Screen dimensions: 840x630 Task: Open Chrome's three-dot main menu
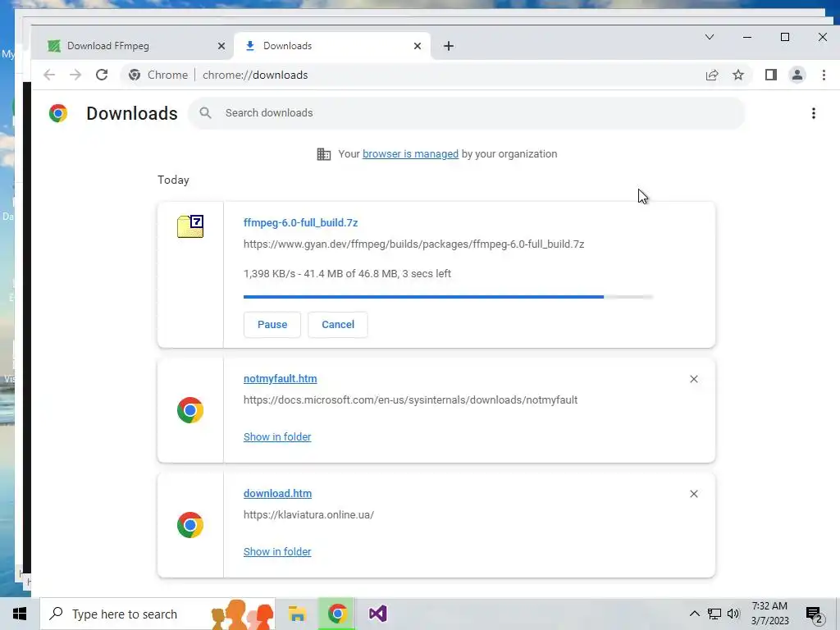click(824, 75)
